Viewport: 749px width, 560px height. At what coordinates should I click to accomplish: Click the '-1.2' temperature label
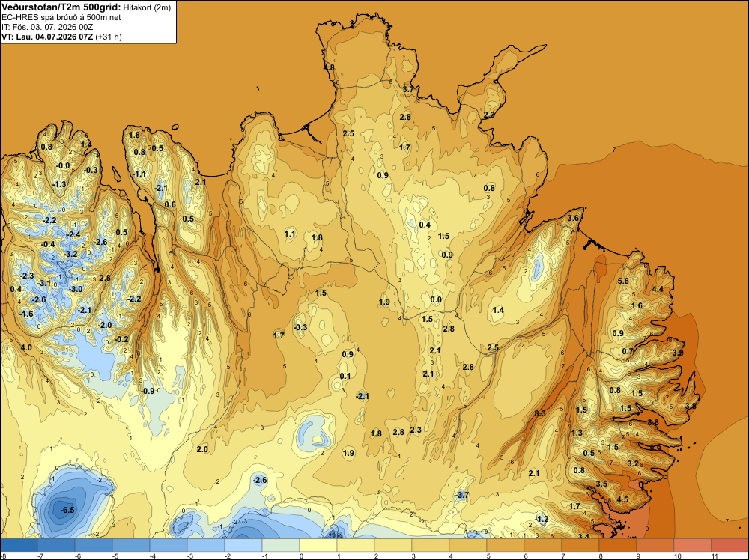pyautogui.click(x=542, y=519)
